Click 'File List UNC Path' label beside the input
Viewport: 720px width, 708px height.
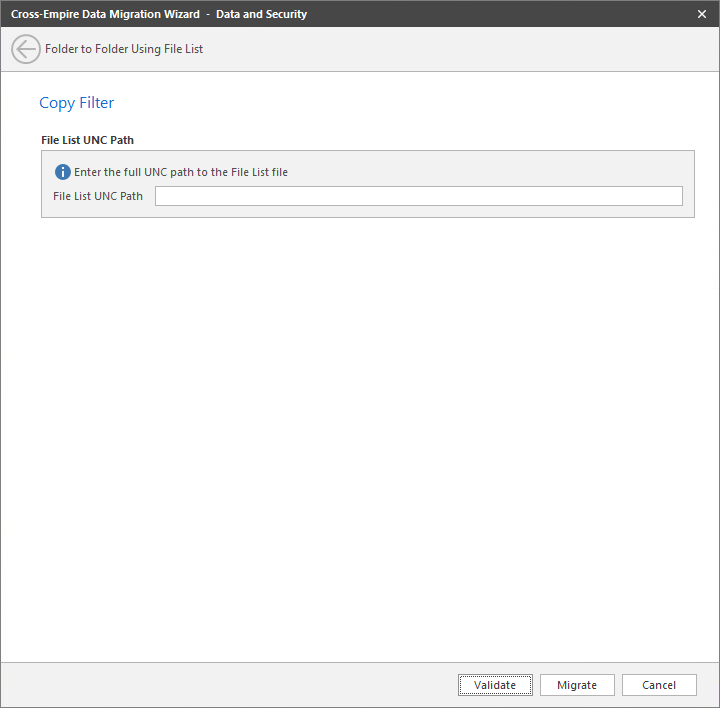click(98, 196)
